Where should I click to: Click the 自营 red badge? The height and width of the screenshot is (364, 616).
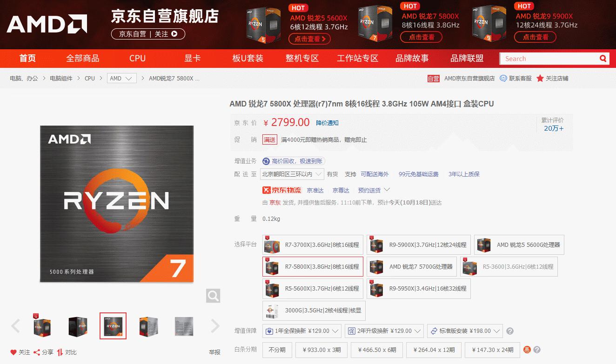click(434, 79)
